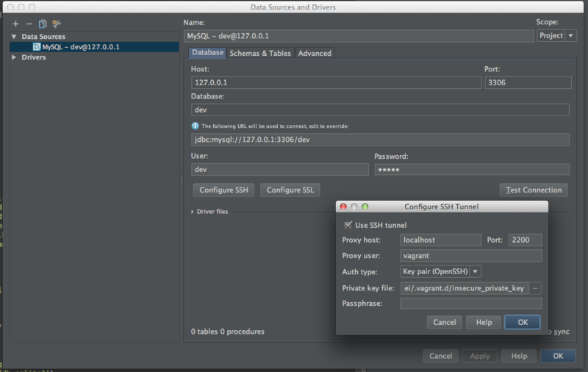Open the Scope Project dropdown

point(556,35)
